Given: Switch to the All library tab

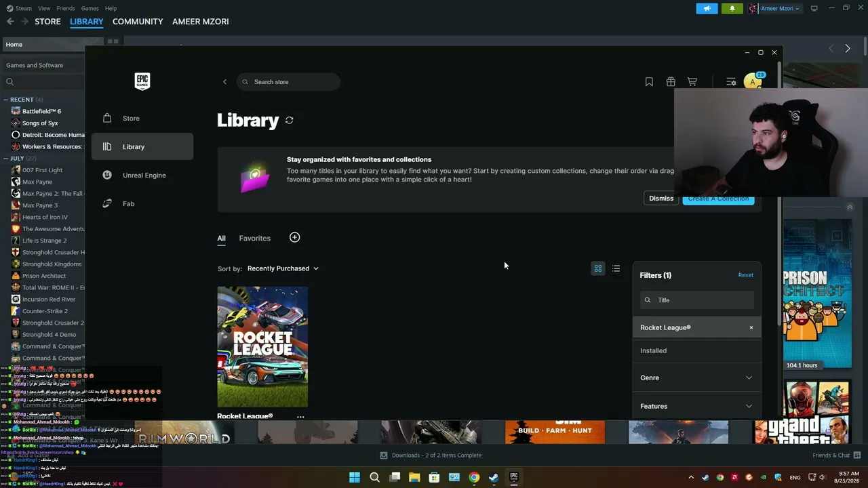Looking at the screenshot, I should click(x=222, y=238).
